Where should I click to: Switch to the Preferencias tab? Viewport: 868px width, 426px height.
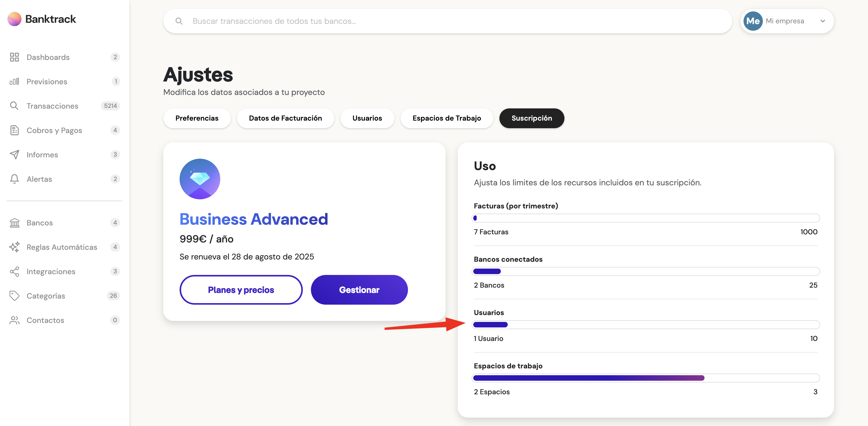[x=197, y=118]
